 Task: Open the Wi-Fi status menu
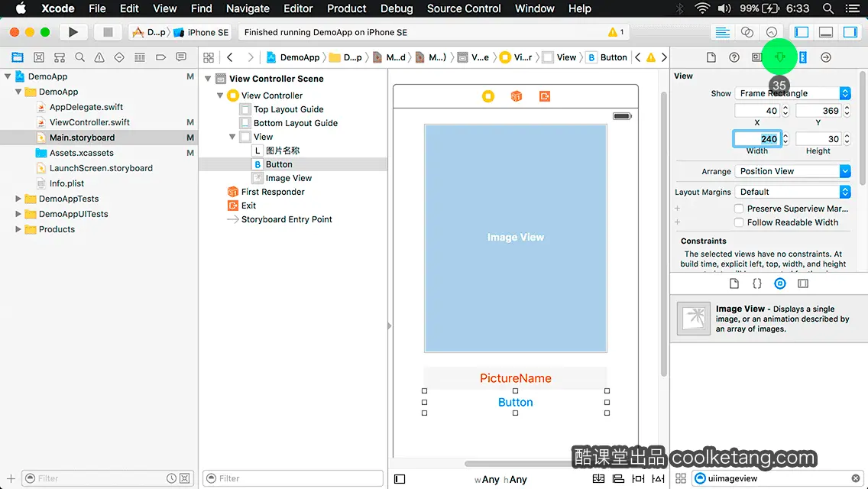click(702, 8)
